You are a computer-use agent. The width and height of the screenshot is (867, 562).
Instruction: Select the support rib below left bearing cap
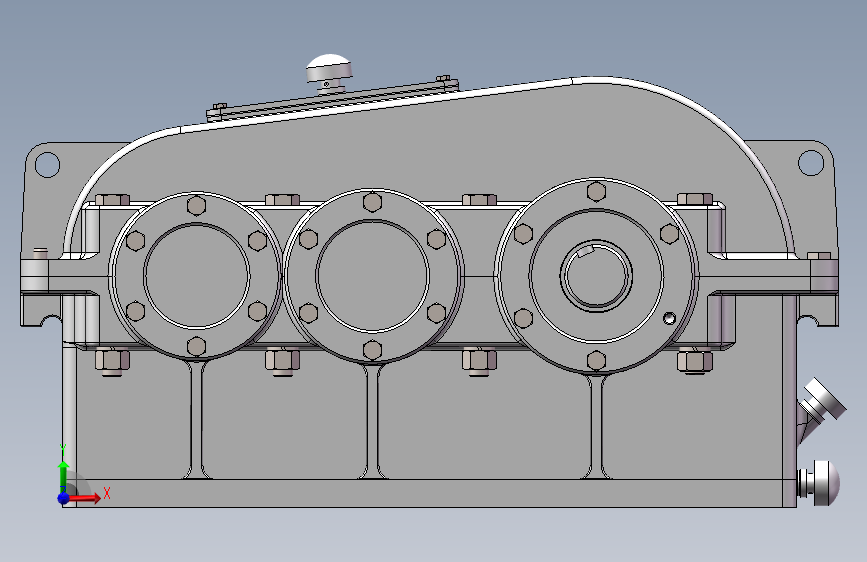pyautogui.click(x=197, y=419)
